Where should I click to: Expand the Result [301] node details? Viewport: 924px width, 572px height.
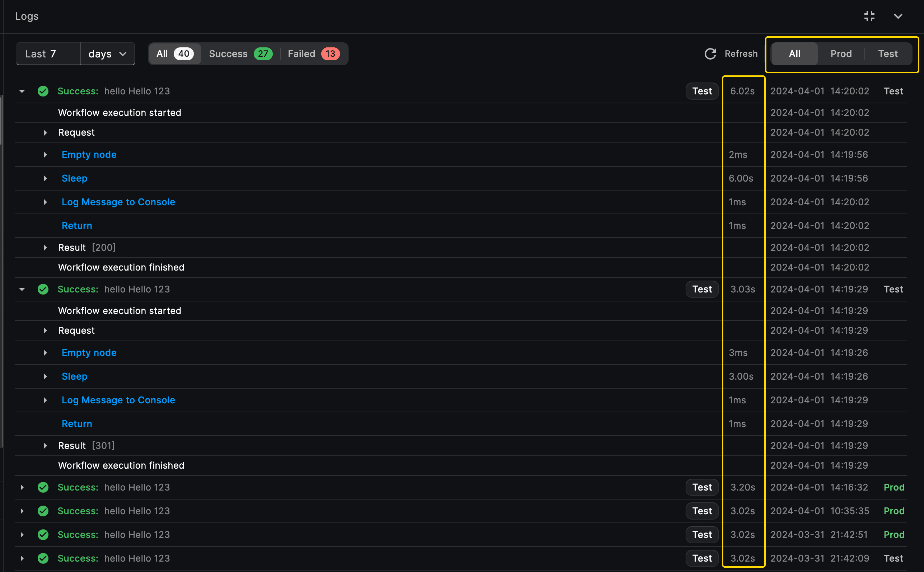pyautogui.click(x=44, y=446)
